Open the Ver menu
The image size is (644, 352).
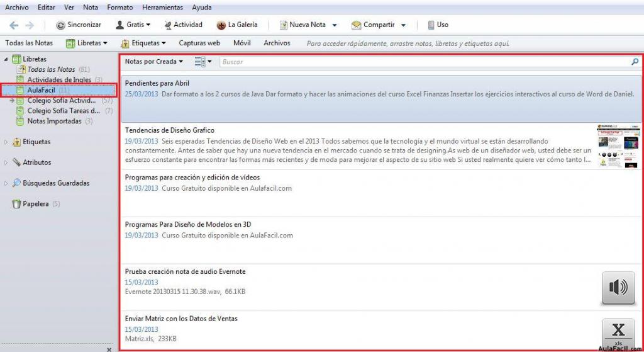point(69,8)
